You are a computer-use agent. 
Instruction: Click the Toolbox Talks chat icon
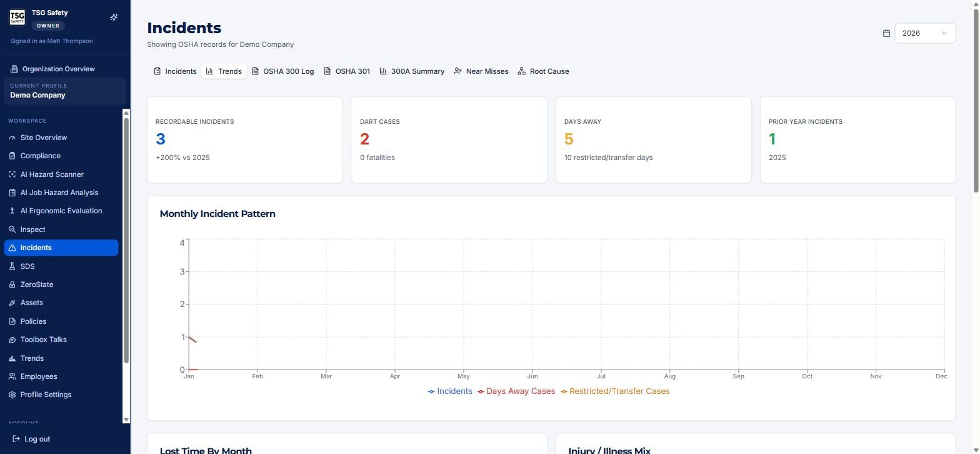[12, 340]
